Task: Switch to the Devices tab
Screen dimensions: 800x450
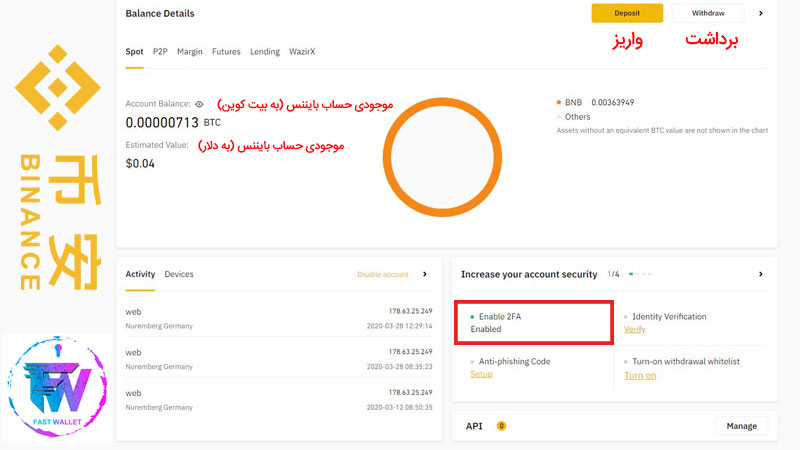Action: (x=179, y=274)
